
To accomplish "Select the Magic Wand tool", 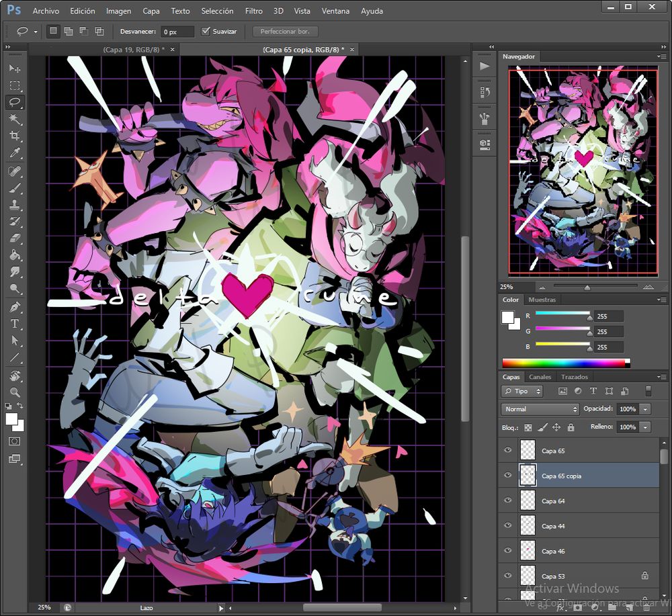I will tap(15, 119).
